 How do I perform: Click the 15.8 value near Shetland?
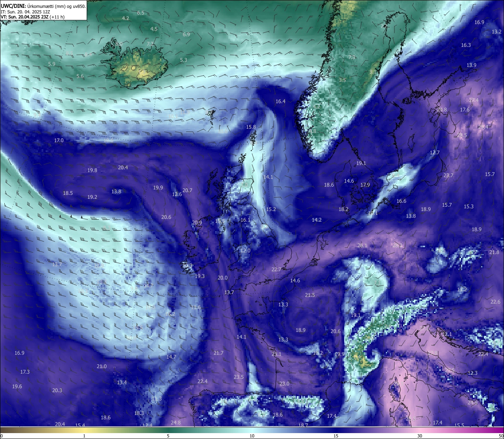point(251,127)
